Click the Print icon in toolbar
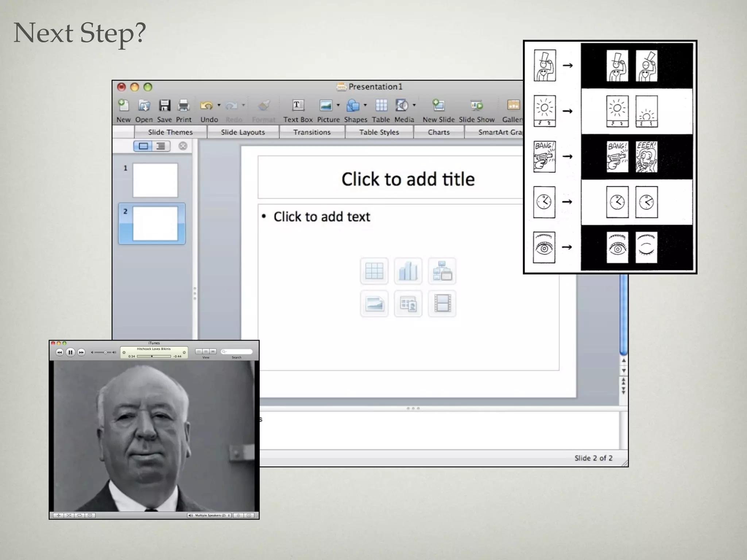Viewport: 747px width, 560px height. (x=183, y=106)
